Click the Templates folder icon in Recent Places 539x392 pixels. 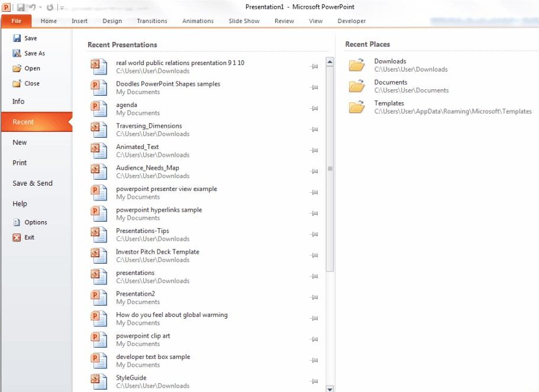[357, 106]
